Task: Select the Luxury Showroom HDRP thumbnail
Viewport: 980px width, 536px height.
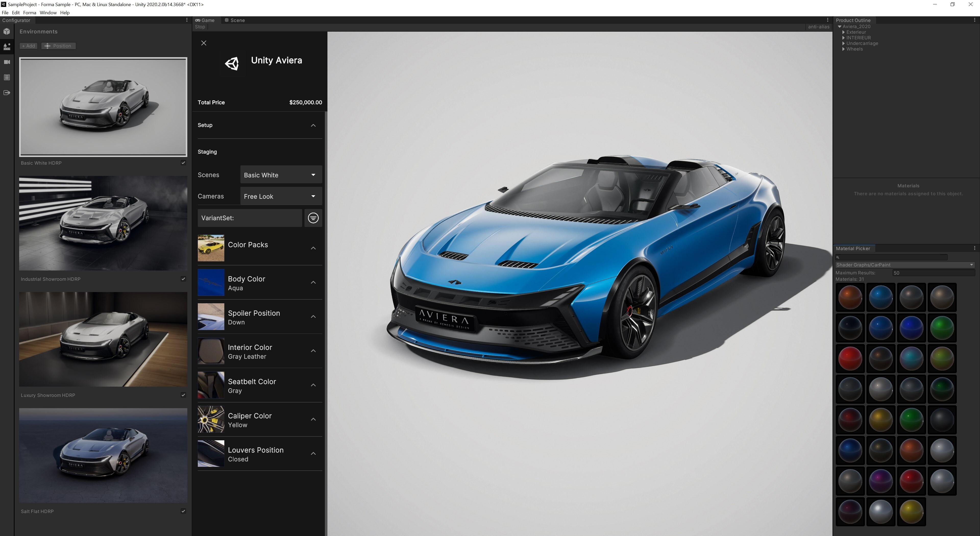Action: pos(103,339)
